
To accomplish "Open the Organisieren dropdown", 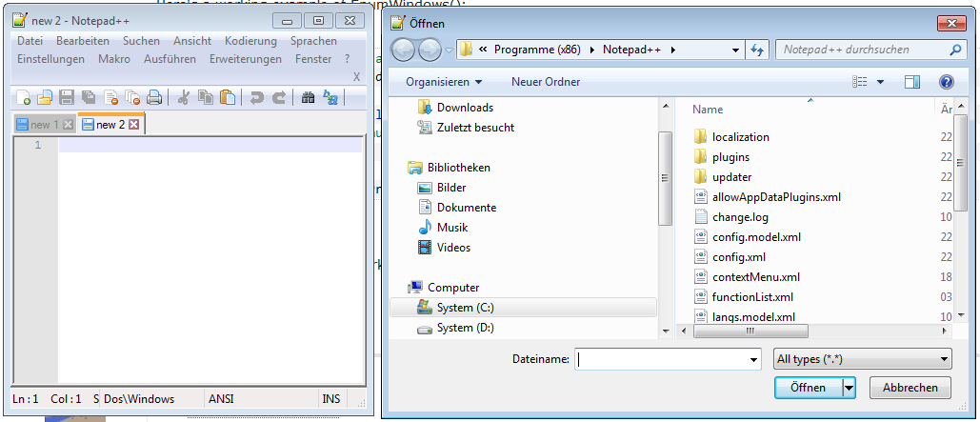I will 444,82.
